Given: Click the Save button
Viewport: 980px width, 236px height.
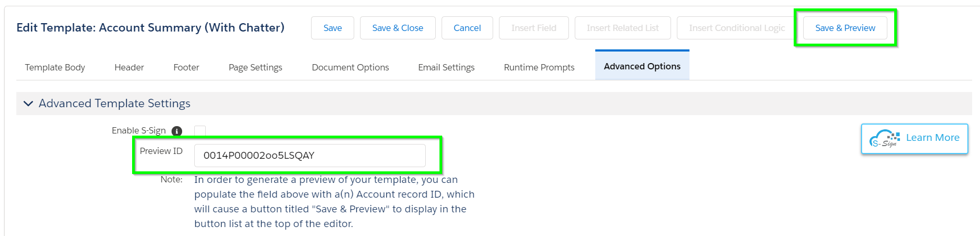Looking at the screenshot, I should point(333,28).
